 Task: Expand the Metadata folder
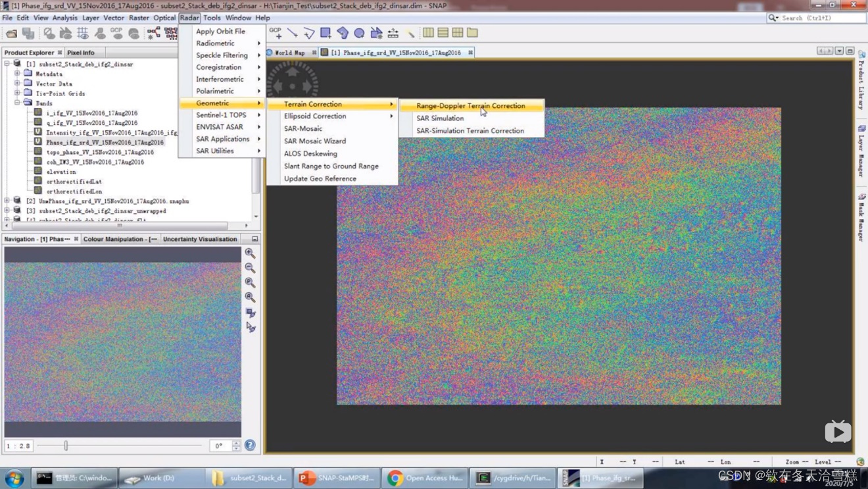tap(17, 74)
